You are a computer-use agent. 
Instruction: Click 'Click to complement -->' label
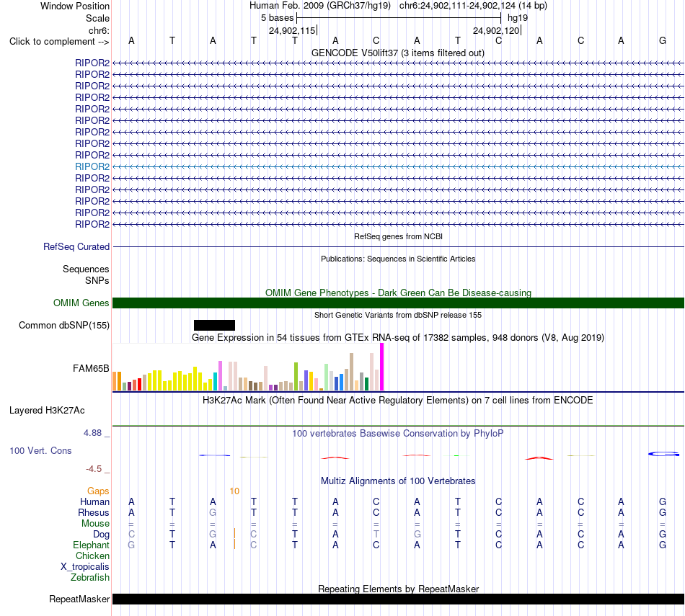click(x=59, y=42)
